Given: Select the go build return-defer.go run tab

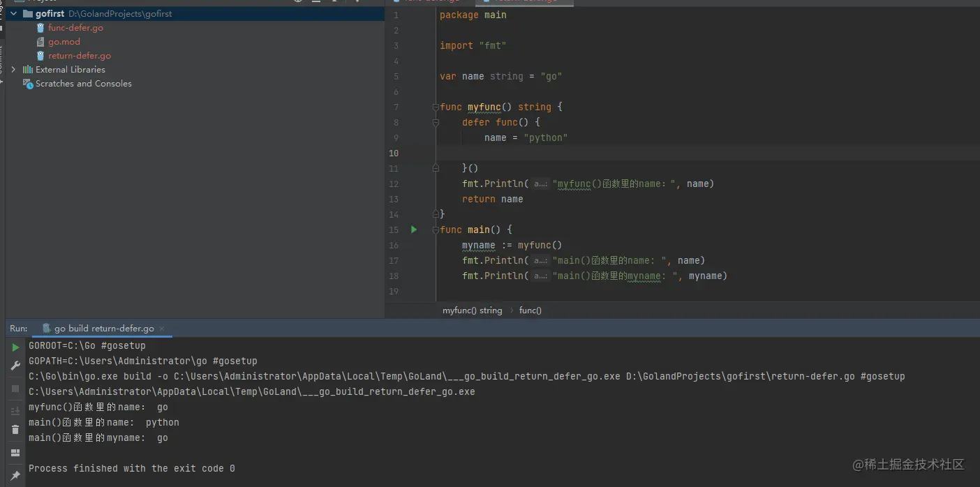Looking at the screenshot, I should 104,329.
